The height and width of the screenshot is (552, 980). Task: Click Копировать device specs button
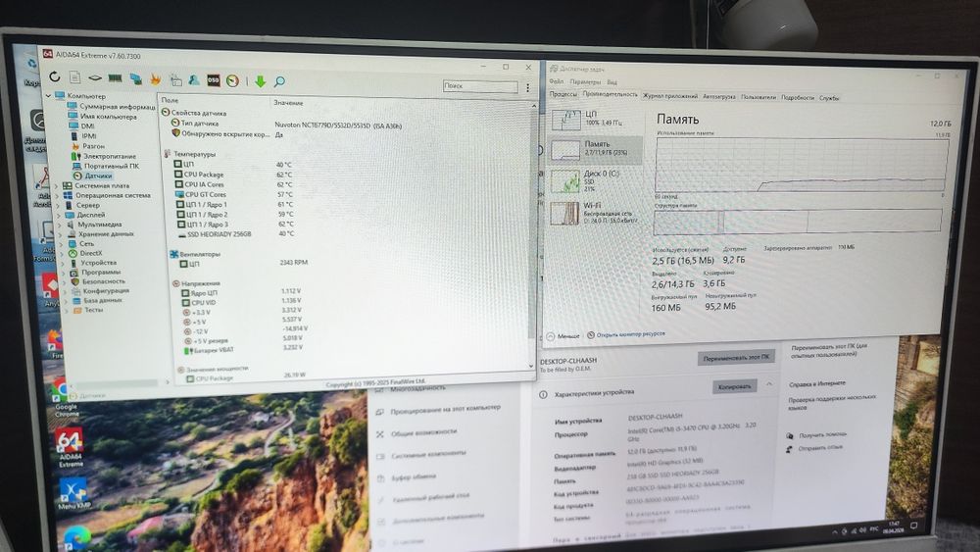click(x=734, y=387)
